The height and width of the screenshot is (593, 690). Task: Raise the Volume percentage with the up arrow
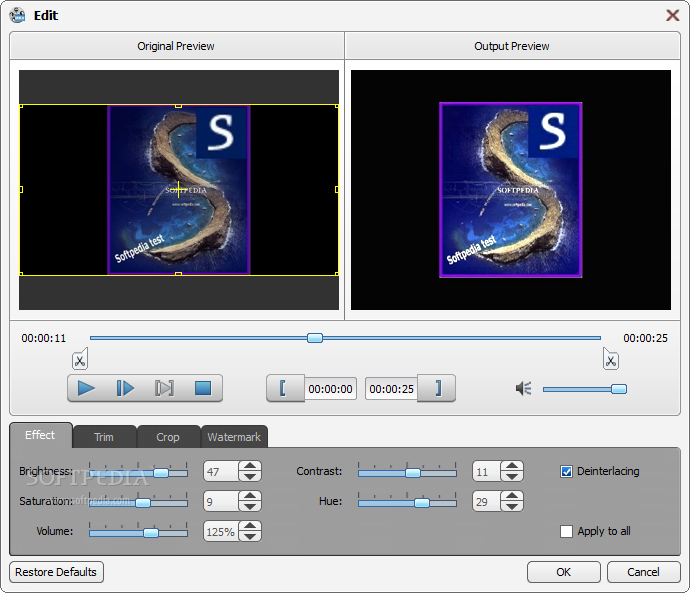(250, 526)
